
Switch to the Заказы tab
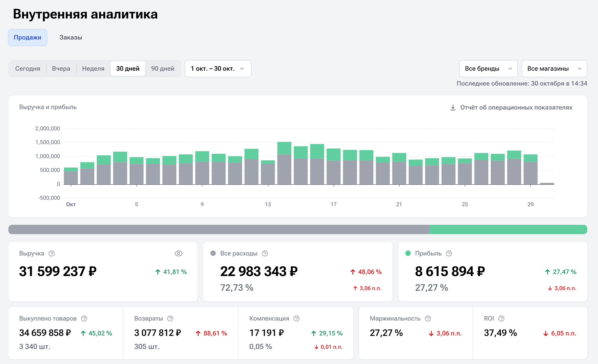coord(71,38)
